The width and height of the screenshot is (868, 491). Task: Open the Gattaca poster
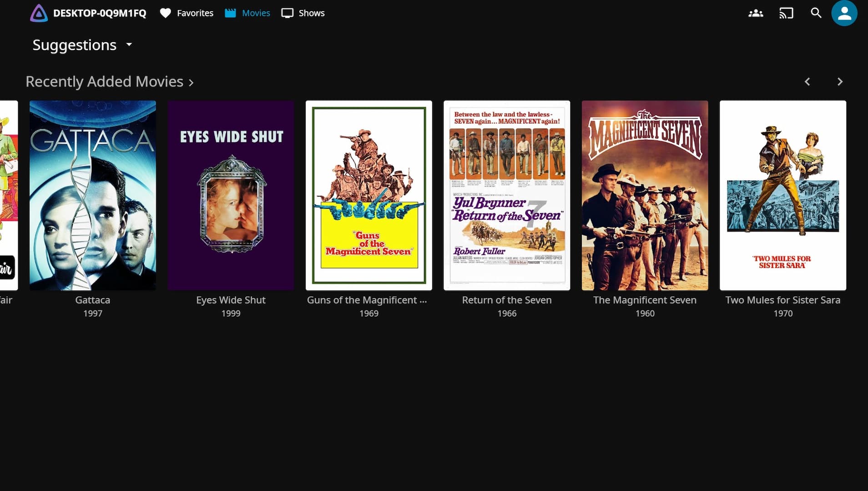click(x=93, y=195)
